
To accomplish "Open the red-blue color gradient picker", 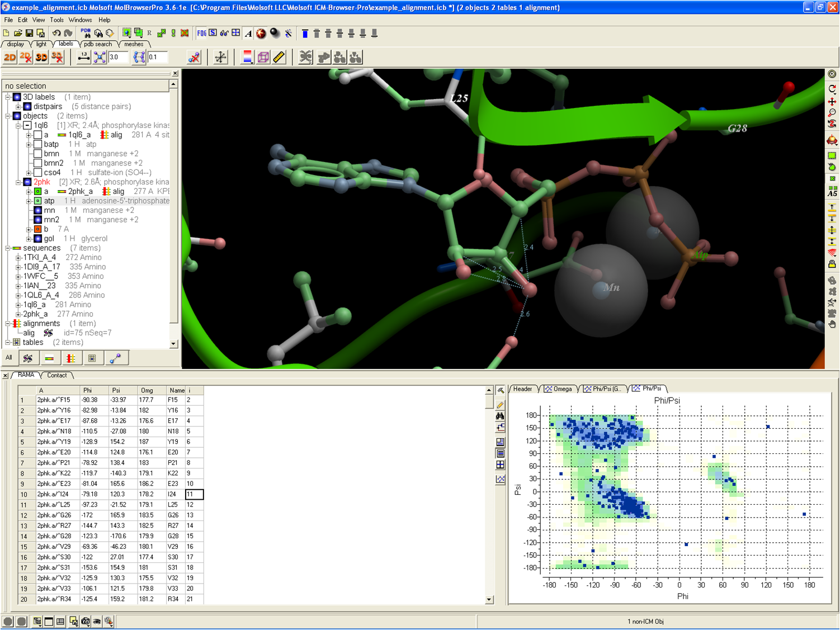I will (x=247, y=57).
